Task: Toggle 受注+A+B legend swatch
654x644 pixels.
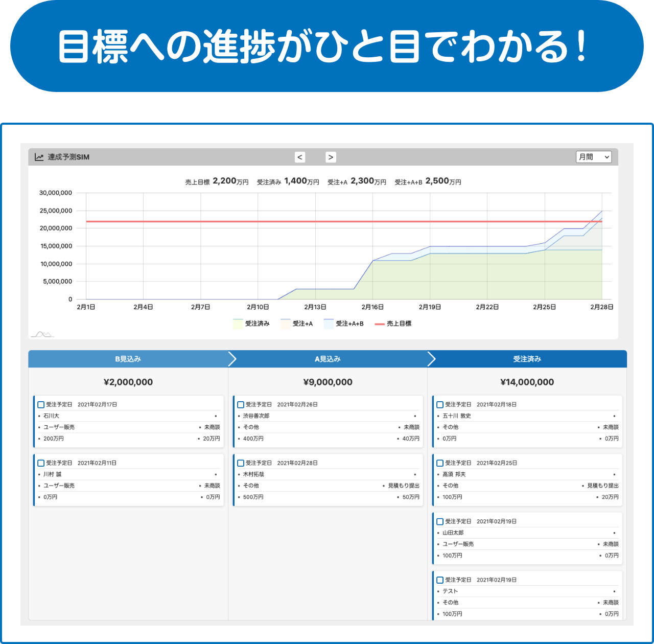Action: click(328, 324)
